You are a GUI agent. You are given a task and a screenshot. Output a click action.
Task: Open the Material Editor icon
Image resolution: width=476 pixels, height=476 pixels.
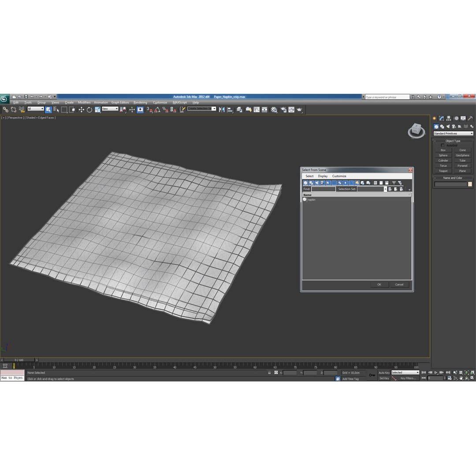tap(274, 110)
